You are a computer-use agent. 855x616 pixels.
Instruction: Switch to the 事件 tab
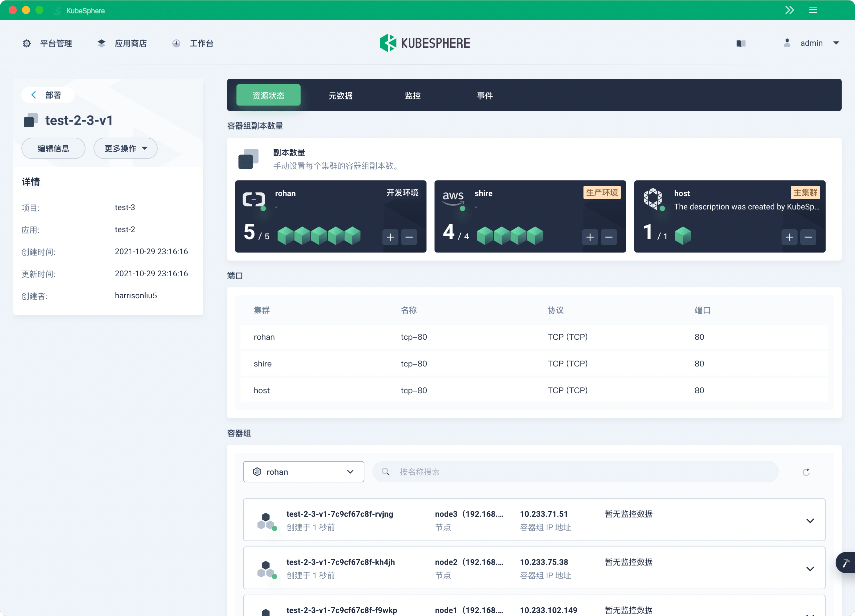tap(484, 96)
